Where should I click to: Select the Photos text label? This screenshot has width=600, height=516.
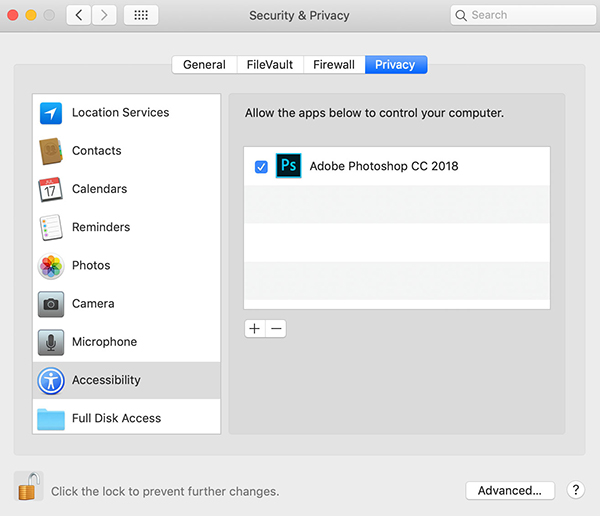(91, 266)
